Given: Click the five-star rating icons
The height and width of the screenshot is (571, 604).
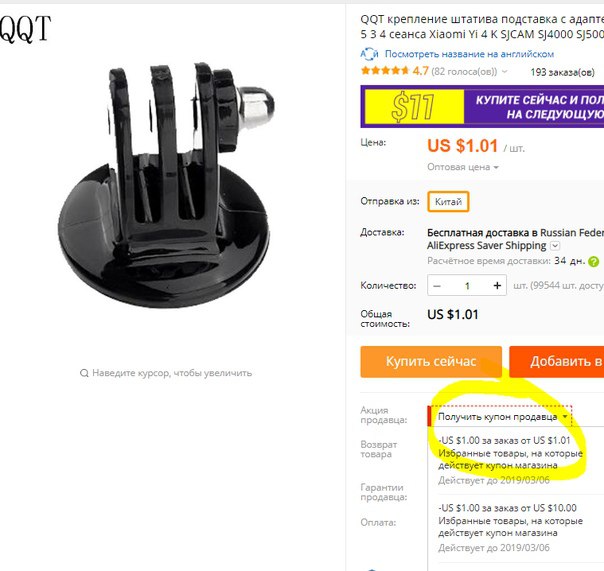Looking at the screenshot, I should point(384,71).
